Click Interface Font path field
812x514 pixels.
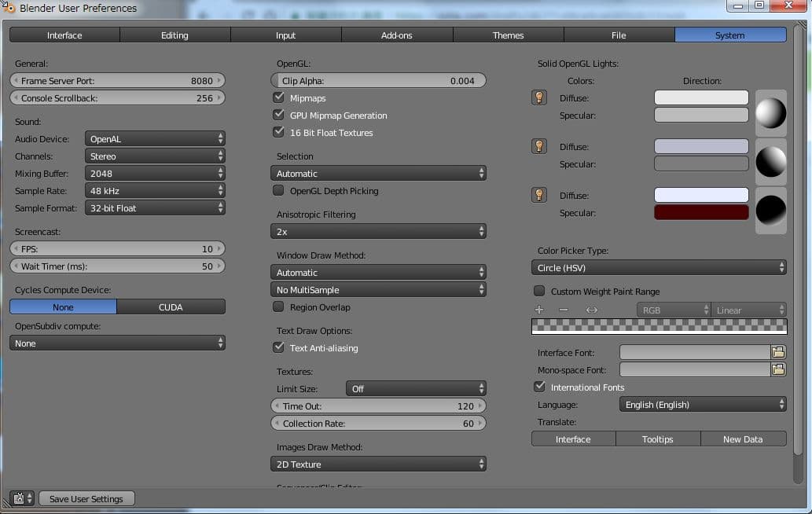pos(695,353)
